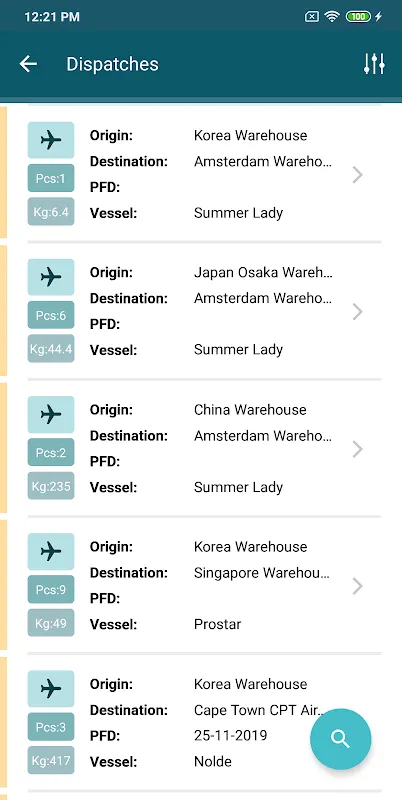Tap the Kg:417 weight badge

coord(51,760)
